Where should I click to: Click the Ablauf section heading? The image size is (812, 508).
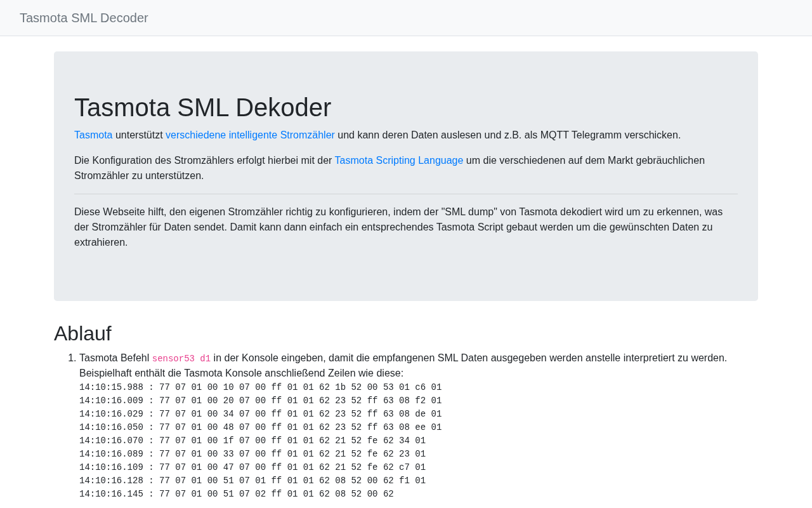tap(82, 333)
